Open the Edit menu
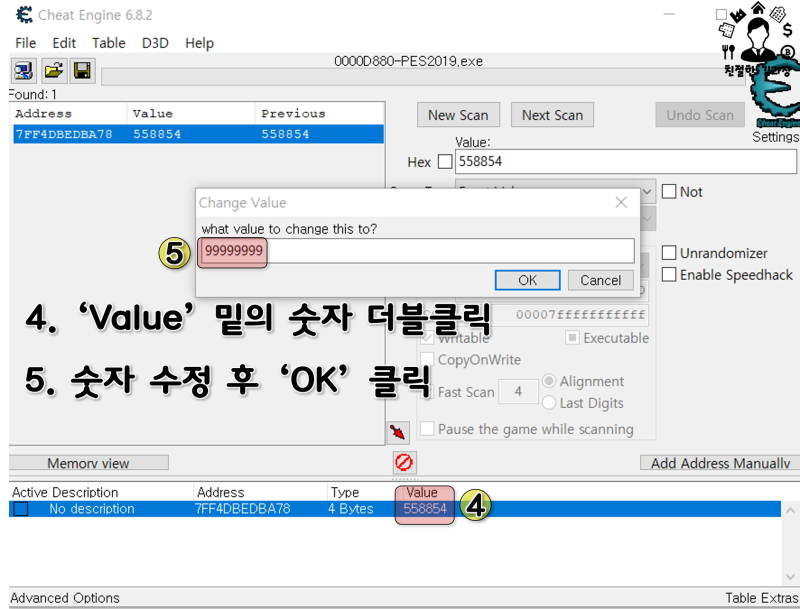The height and width of the screenshot is (609, 800). tap(64, 43)
